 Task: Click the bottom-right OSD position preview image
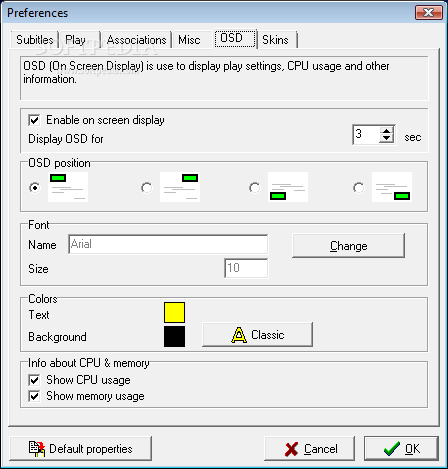(x=392, y=187)
